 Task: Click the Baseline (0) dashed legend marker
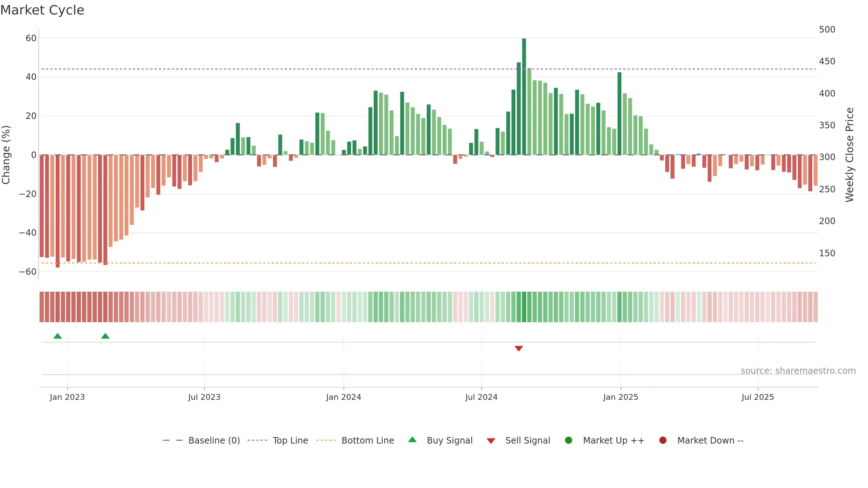tap(173, 440)
